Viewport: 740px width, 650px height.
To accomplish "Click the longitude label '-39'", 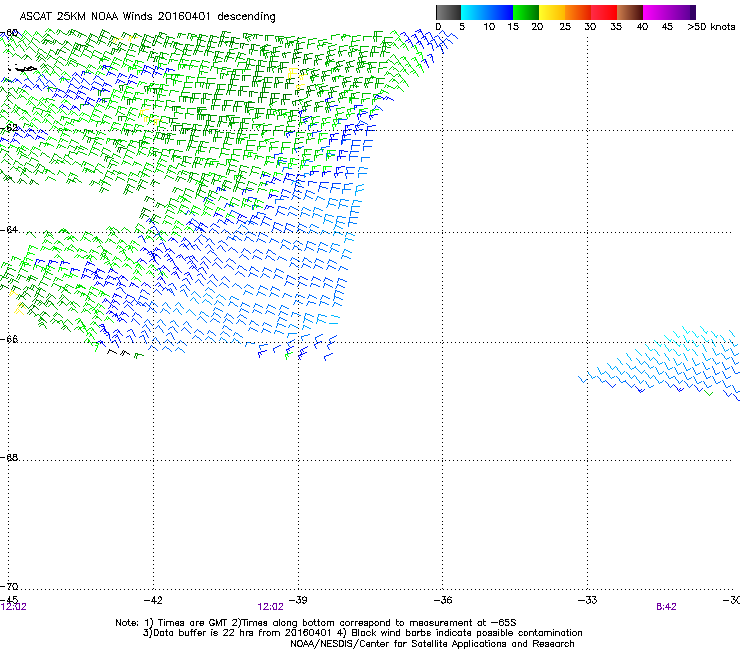I will tap(298, 600).
